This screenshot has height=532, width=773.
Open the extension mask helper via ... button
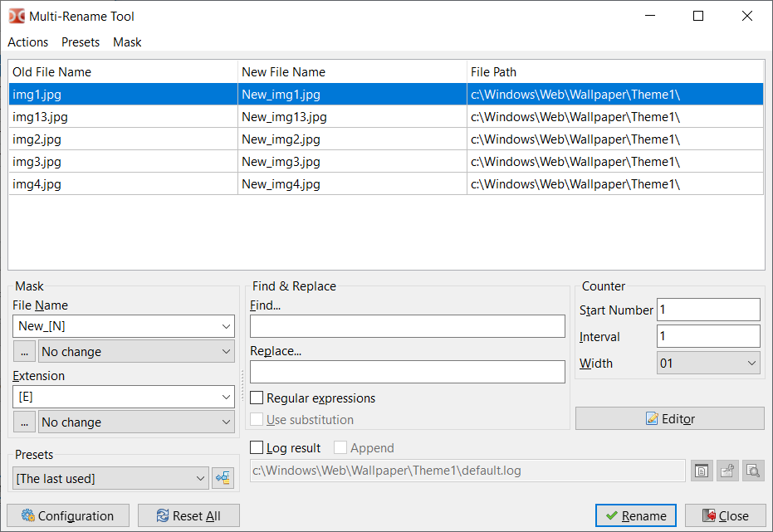pos(24,422)
